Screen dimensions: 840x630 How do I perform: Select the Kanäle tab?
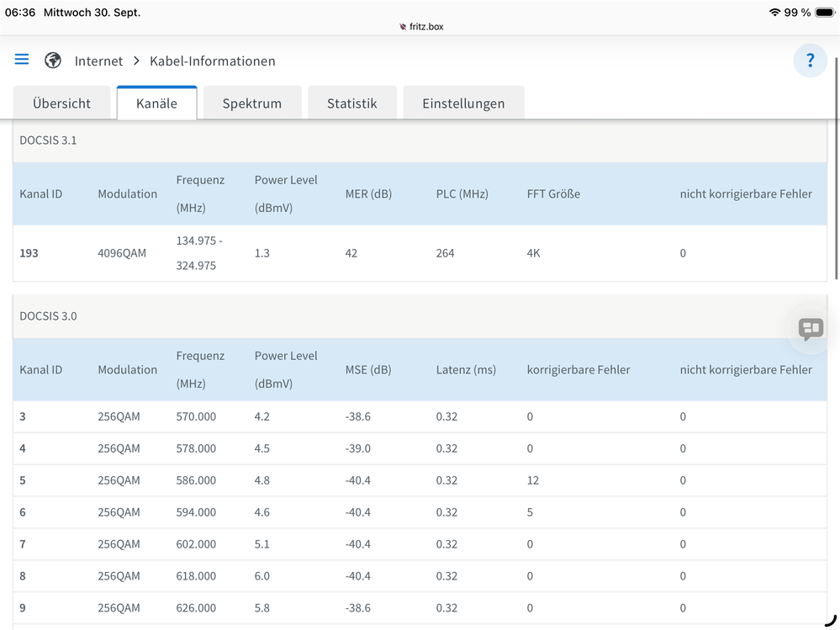156,103
